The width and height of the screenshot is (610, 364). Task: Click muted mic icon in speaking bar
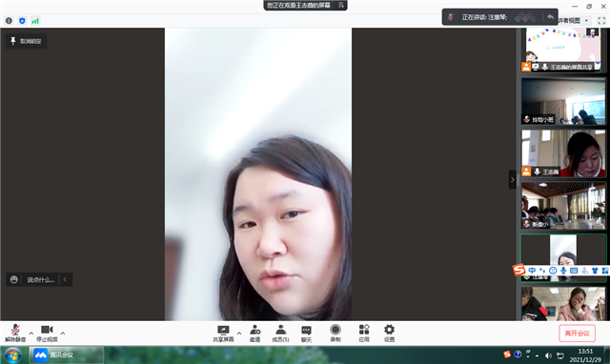(x=451, y=17)
